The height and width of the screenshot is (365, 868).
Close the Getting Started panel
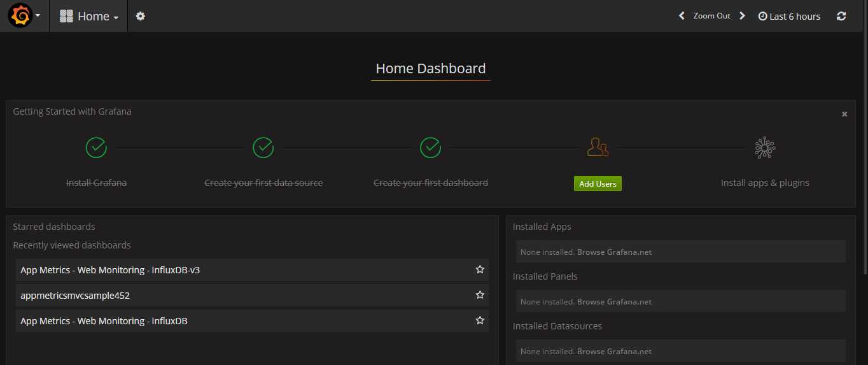(x=844, y=114)
